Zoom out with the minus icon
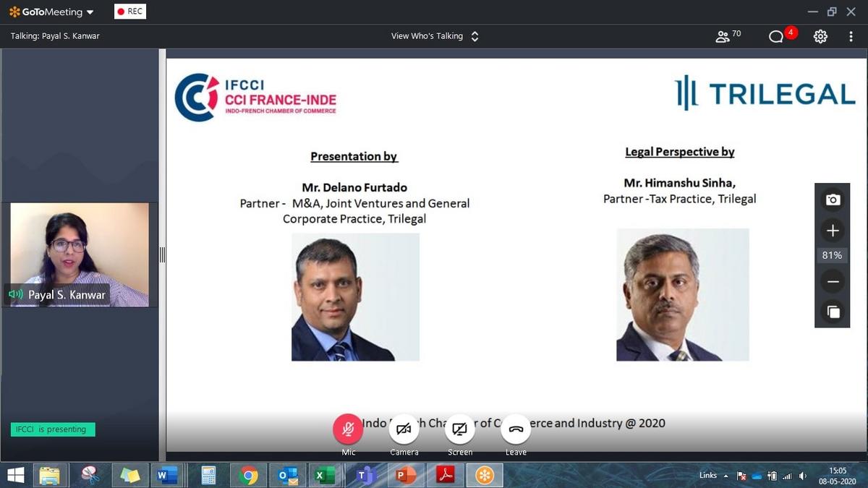 [x=833, y=282]
